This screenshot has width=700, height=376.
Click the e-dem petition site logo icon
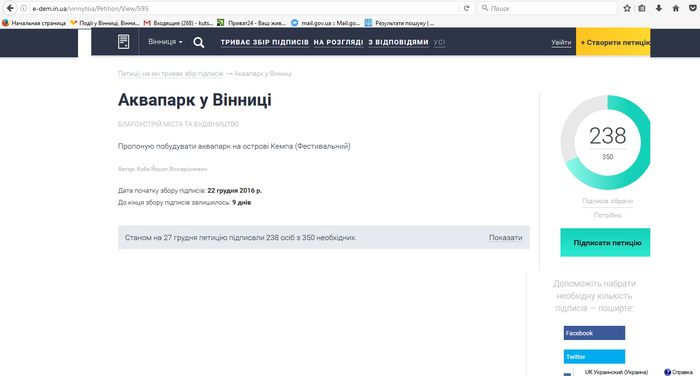(124, 42)
